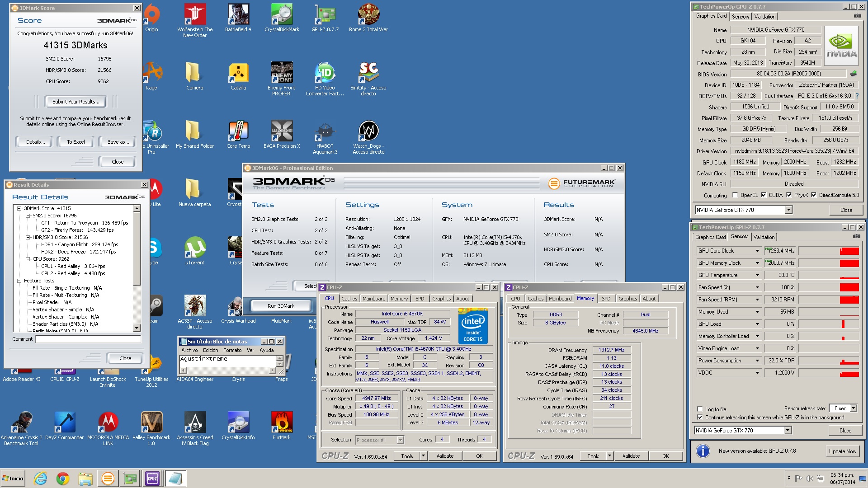Click the Details... button in 3DMark Score
The height and width of the screenshot is (488, 868).
coord(35,142)
